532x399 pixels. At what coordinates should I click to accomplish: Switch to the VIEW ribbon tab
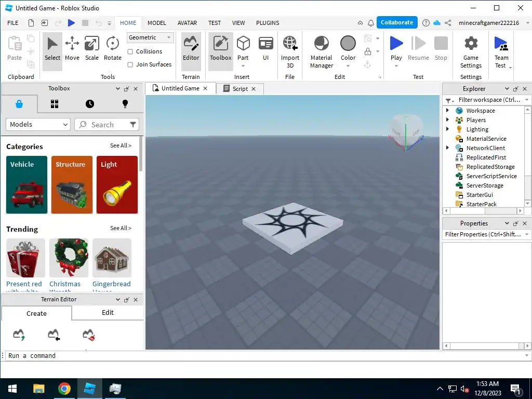pyautogui.click(x=238, y=23)
